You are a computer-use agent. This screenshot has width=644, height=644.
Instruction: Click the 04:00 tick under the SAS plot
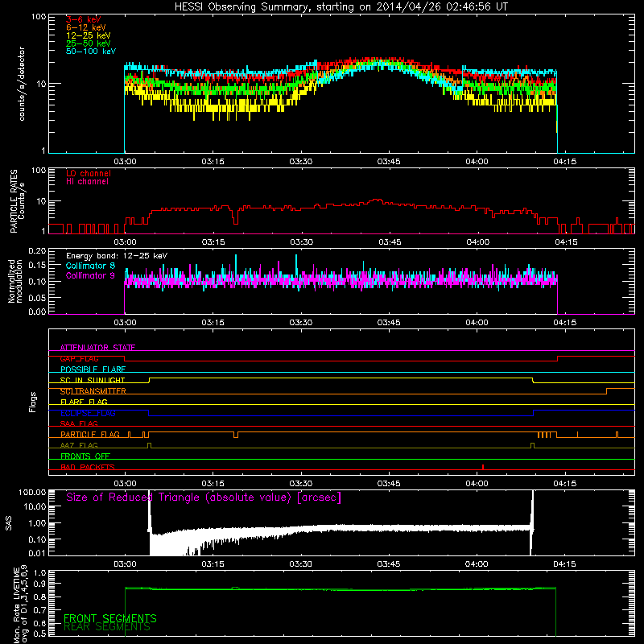click(x=477, y=564)
